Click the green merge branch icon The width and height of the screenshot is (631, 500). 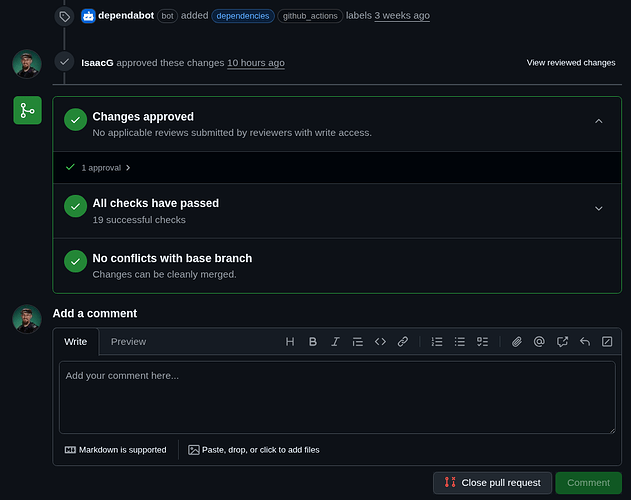pyautogui.click(x=27, y=110)
